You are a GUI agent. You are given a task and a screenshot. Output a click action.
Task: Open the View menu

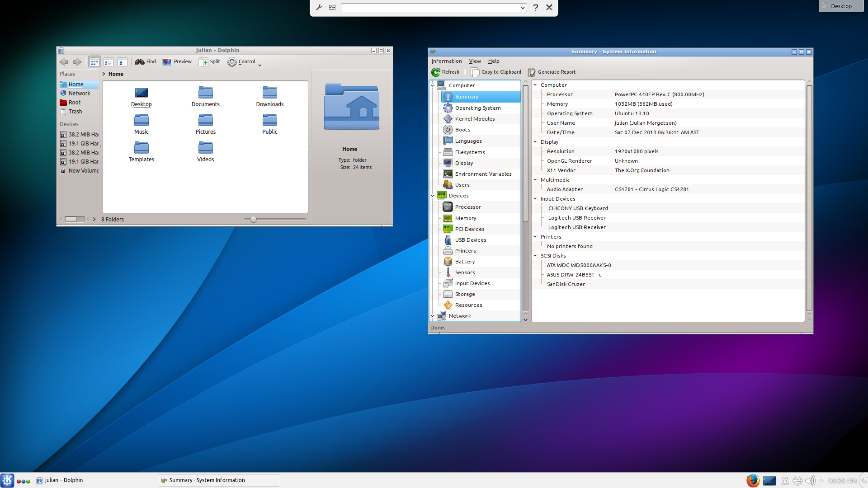(475, 61)
